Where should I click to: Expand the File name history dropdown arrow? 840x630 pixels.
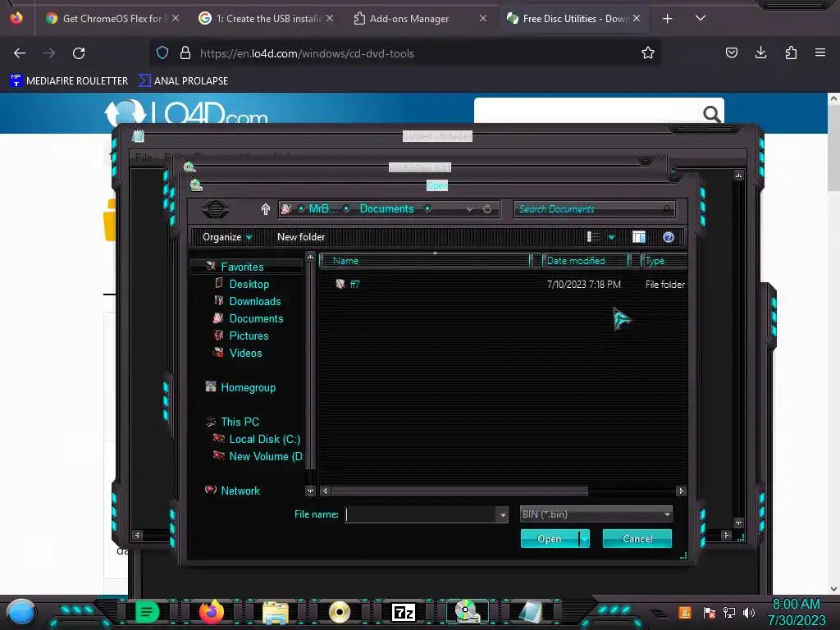coord(503,515)
